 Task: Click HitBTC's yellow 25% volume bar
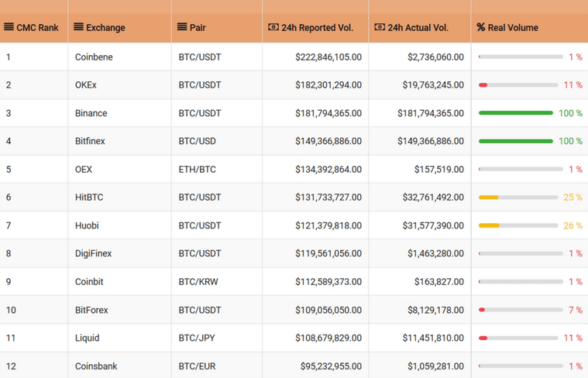pos(489,198)
